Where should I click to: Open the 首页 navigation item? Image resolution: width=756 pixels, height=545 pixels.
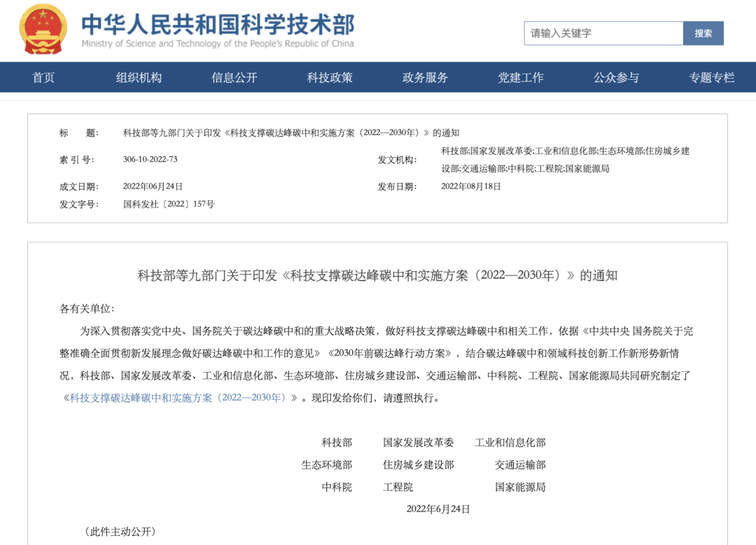43,77
